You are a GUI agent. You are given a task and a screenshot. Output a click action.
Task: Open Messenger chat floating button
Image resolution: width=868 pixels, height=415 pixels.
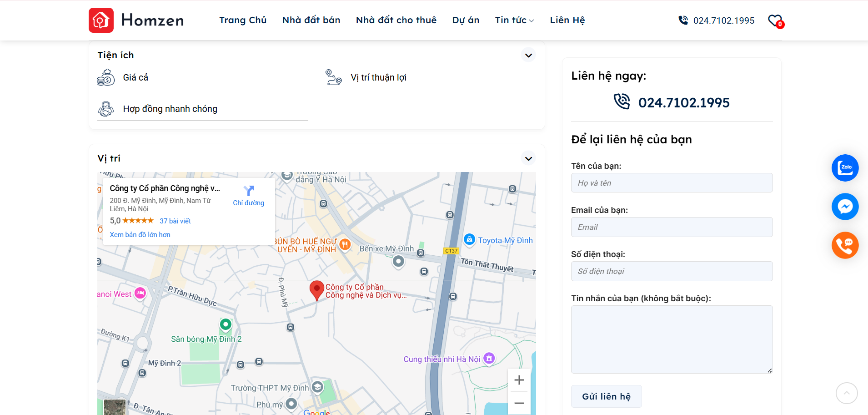845,207
